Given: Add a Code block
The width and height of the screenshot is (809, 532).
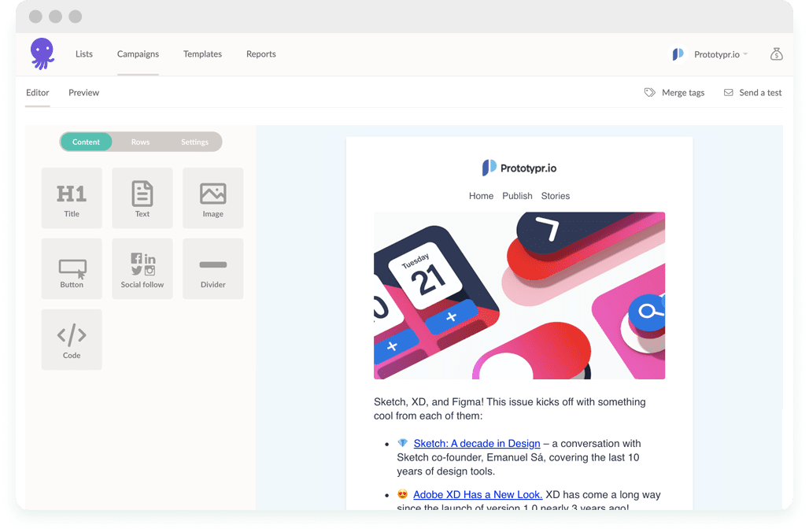Looking at the screenshot, I should pyautogui.click(x=72, y=339).
